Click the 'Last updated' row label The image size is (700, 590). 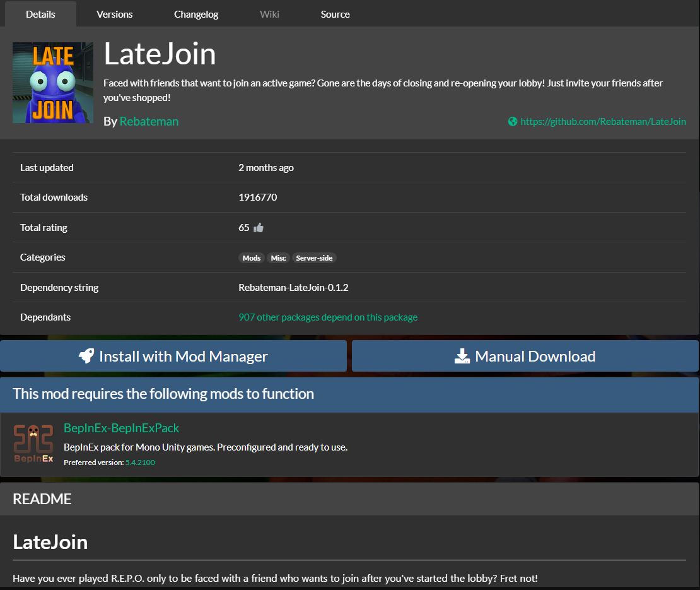coord(47,168)
